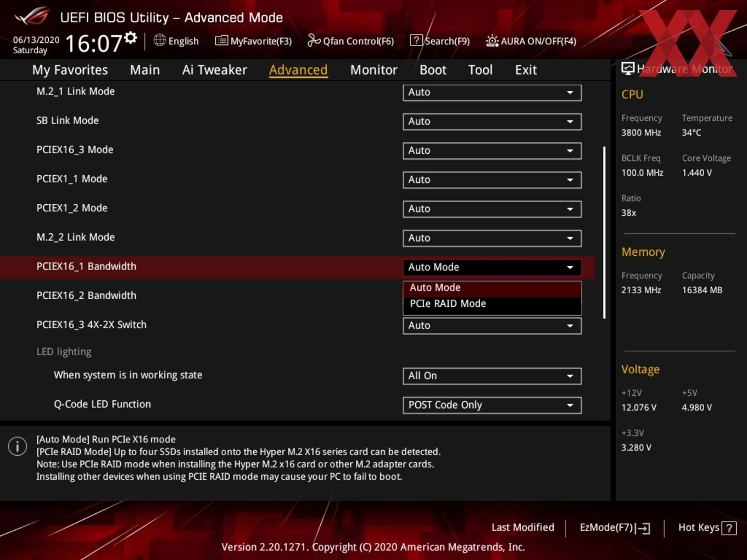Screen dimensions: 747x560
Task: Click the AURA light bulb icon
Action: click(x=492, y=41)
